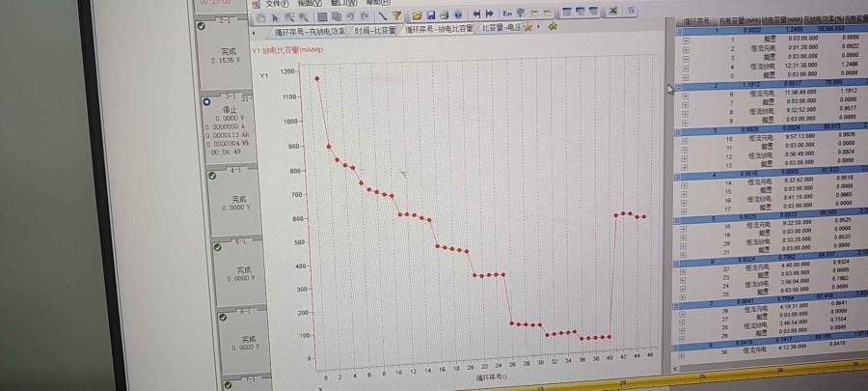Screen dimensions: 868x391
Task: Click the 循环序号 column header
Action: tap(696, 20)
